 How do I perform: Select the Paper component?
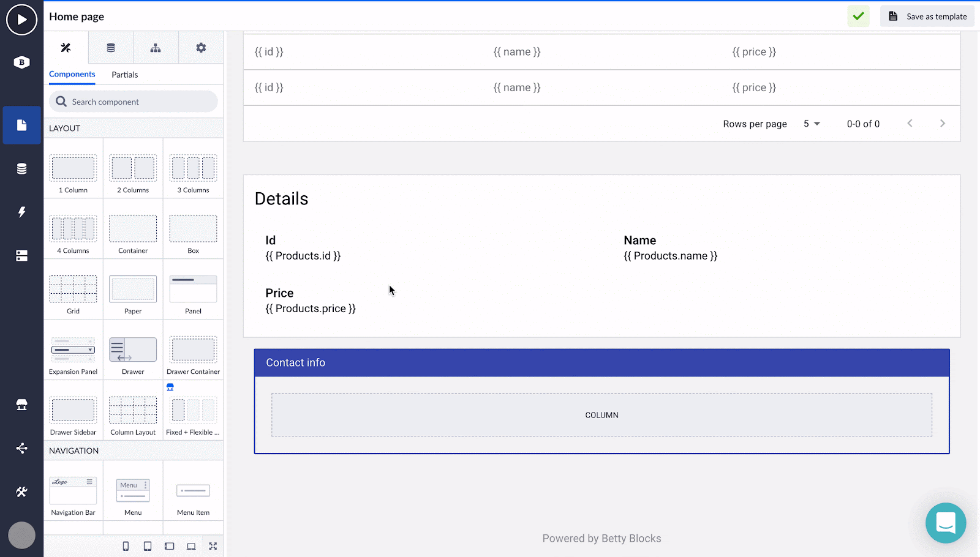pos(133,289)
